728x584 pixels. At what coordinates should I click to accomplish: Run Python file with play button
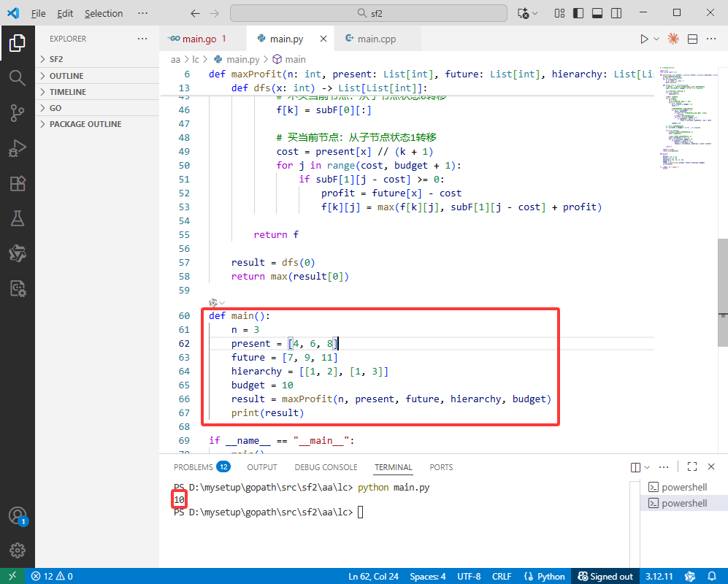point(644,39)
